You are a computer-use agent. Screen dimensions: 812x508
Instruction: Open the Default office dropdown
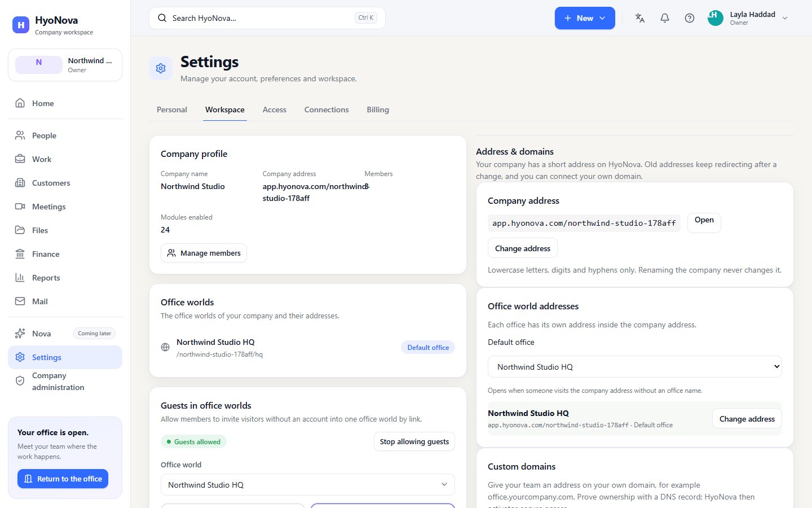[635, 367]
